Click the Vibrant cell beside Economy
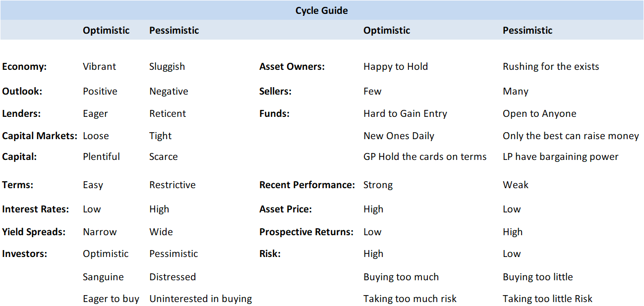This screenshot has height=306, width=644. pyautogui.click(x=99, y=66)
